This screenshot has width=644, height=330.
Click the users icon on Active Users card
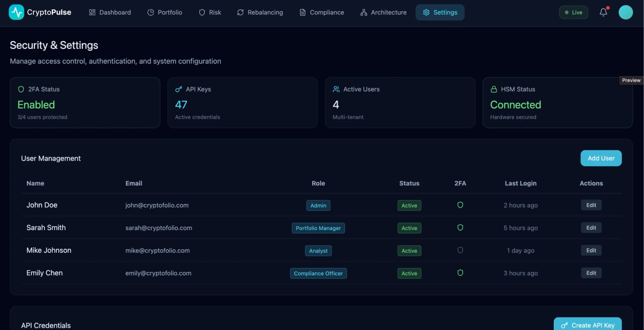[336, 89]
